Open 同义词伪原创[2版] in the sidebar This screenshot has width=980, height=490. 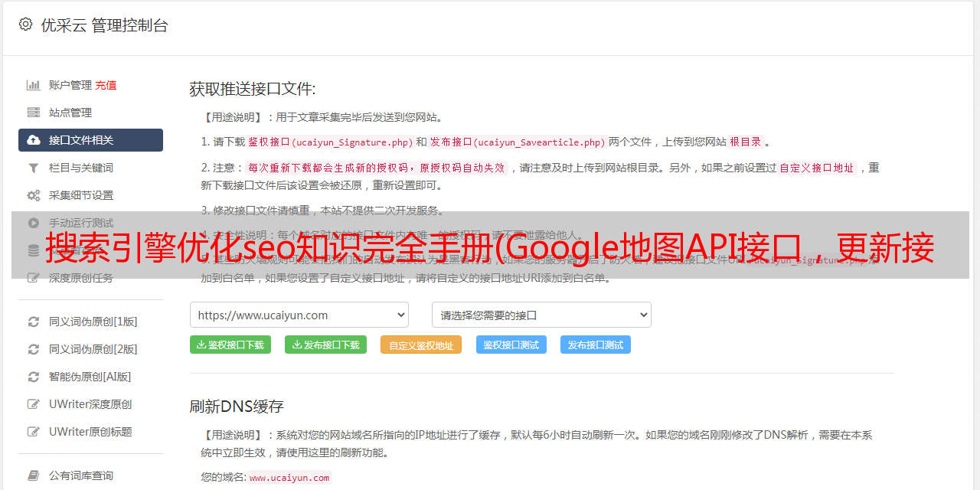click(93, 349)
